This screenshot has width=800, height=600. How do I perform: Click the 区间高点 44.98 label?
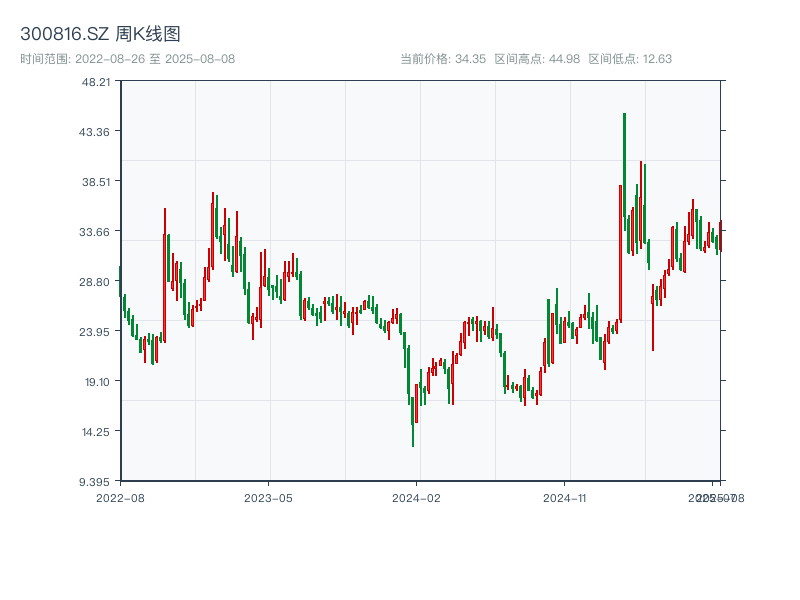click(x=537, y=59)
